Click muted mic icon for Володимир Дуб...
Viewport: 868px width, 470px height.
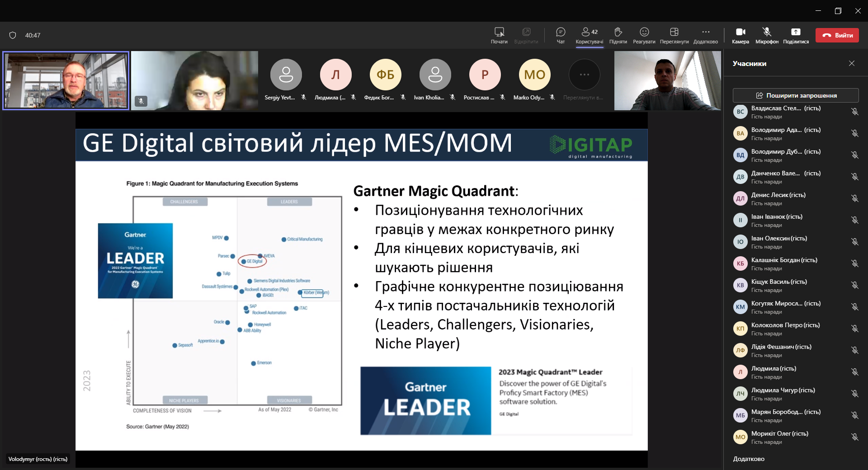tap(854, 155)
